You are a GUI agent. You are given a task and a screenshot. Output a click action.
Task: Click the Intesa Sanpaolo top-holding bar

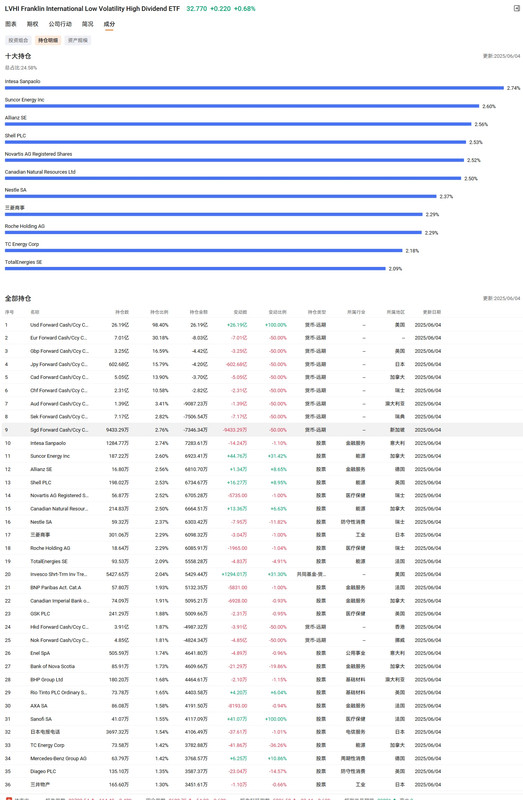[254, 88]
